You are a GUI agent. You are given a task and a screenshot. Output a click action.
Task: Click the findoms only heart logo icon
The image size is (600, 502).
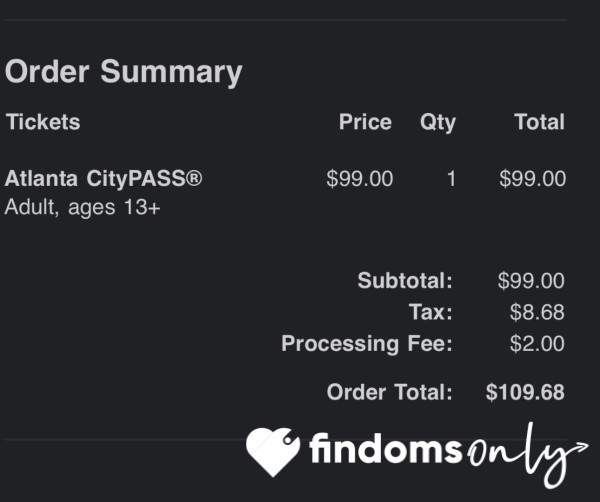point(273,452)
